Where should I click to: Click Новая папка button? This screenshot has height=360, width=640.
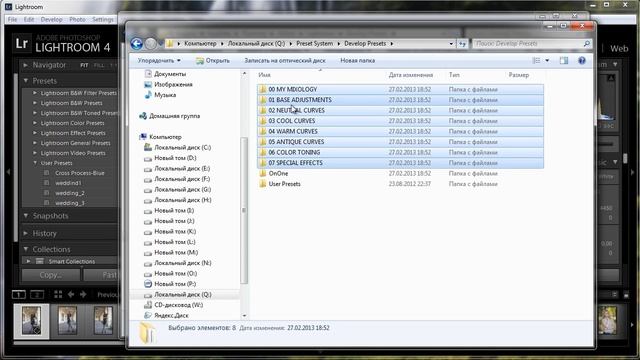358,60
